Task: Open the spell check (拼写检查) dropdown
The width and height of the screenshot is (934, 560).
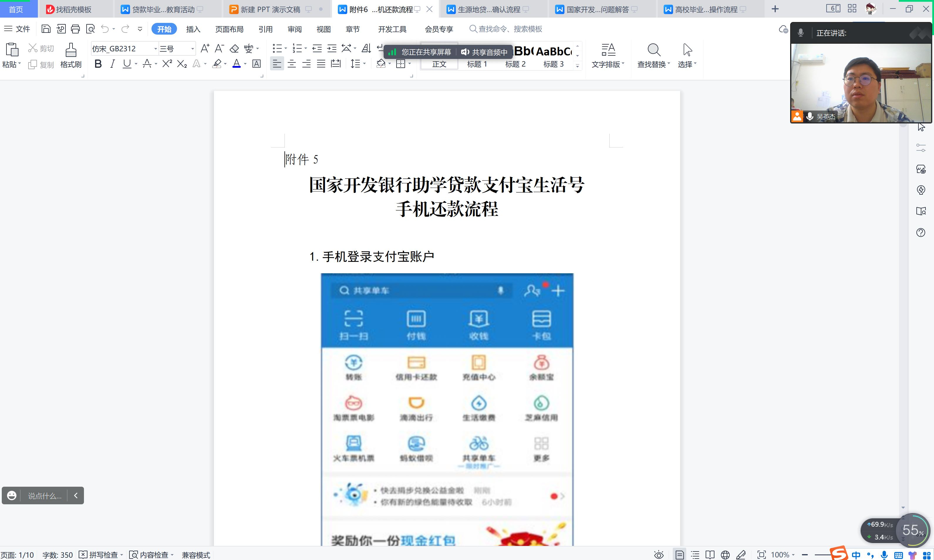Action: click(x=122, y=555)
